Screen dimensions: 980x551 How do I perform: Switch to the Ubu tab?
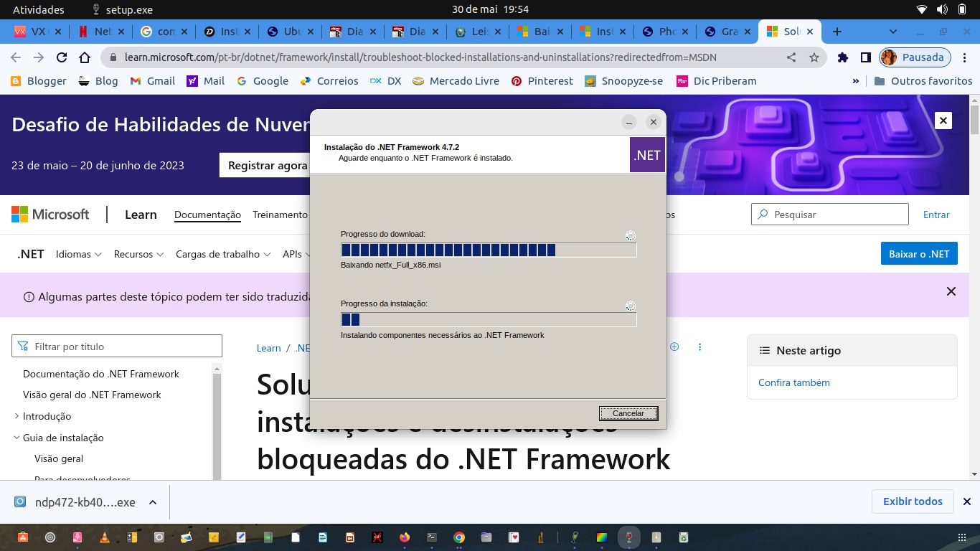point(291,32)
